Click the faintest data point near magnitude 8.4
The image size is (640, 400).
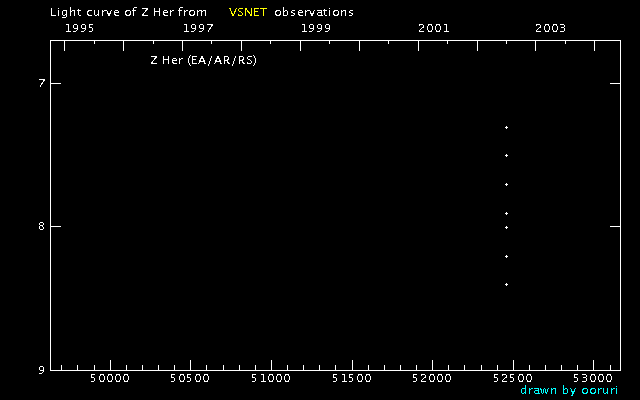pos(507,284)
